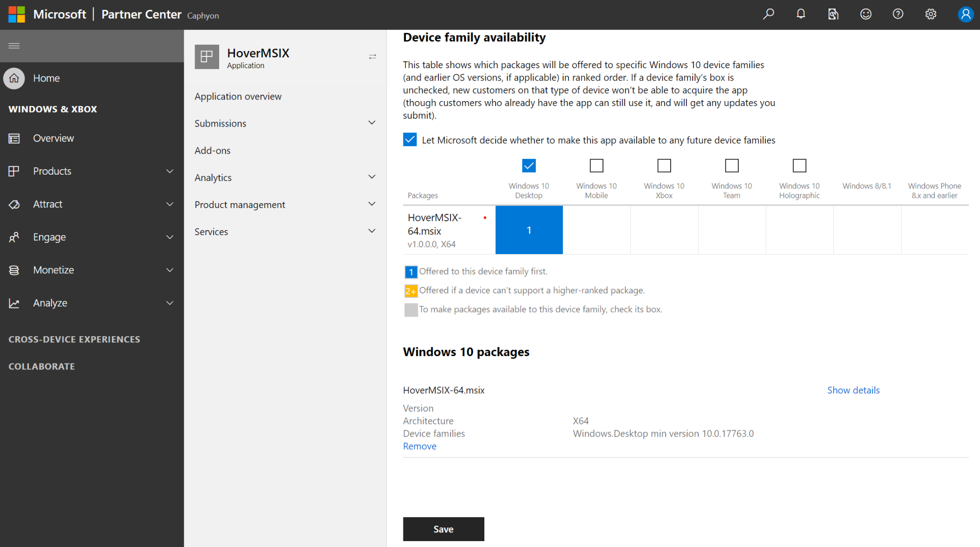Click HoverMSIX-64.msix package row label

point(434,224)
